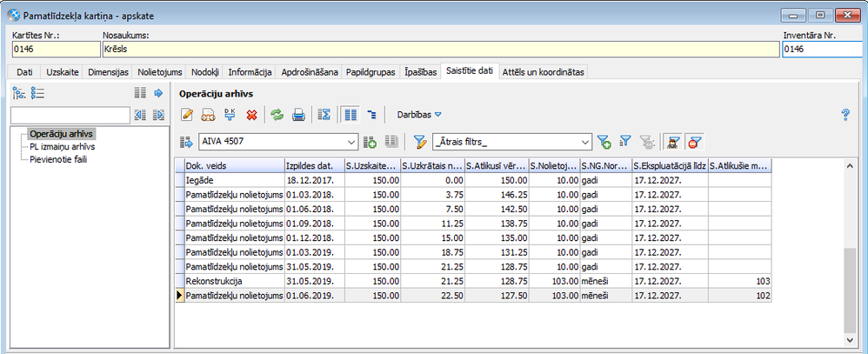
Task: Click the sigma totals icon
Action: [325, 115]
